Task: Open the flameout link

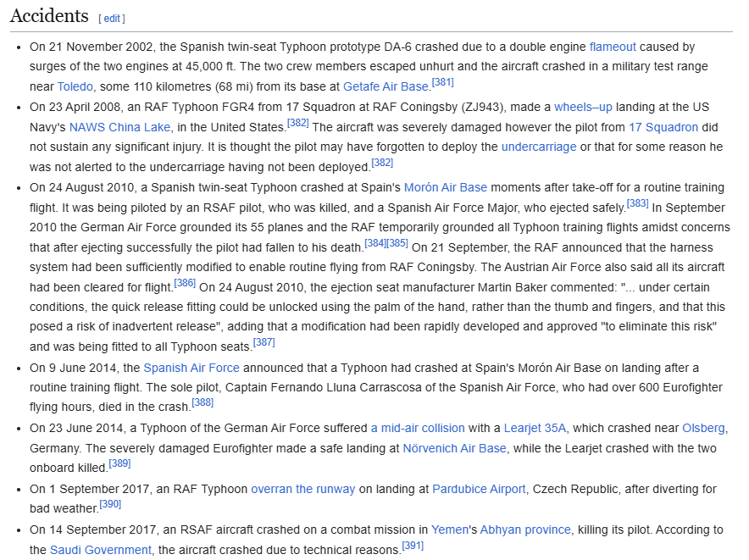Action: (613, 47)
